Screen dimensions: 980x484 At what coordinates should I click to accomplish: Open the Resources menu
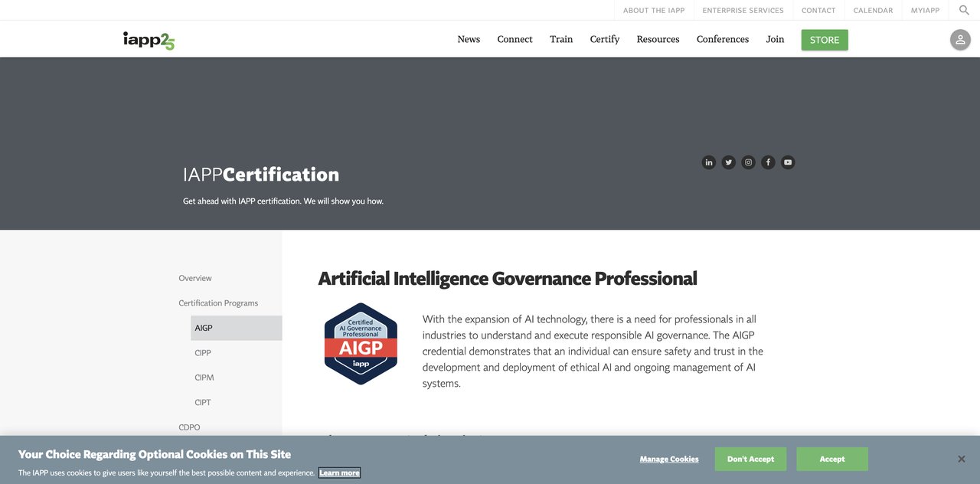[658, 39]
